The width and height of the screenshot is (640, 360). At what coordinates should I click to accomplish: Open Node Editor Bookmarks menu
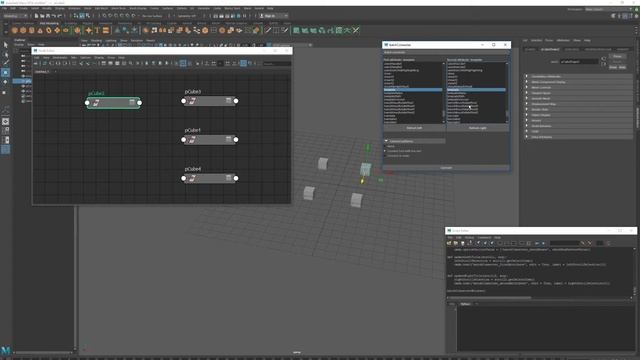pyautogui.click(x=60, y=58)
